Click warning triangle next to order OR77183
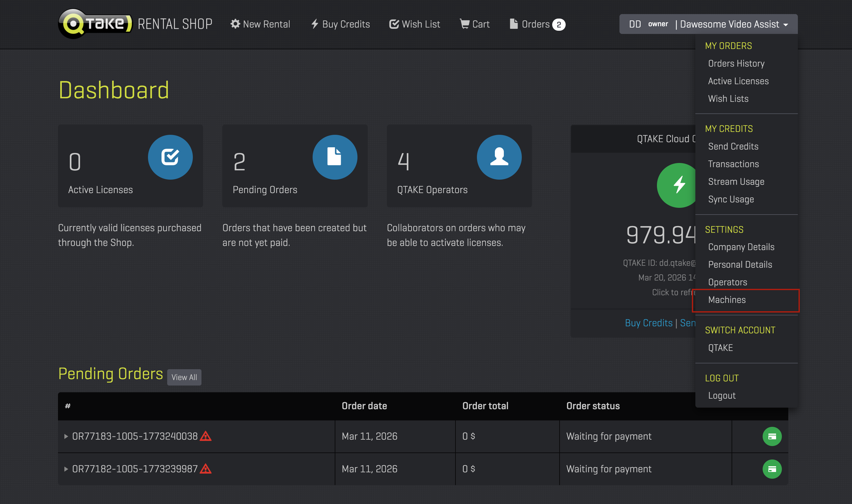 click(x=206, y=436)
